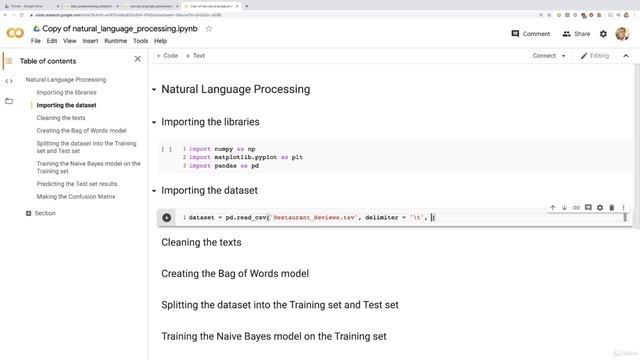Open the Help menu
The height and width of the screenshot is (360, 640).
[x=160, y=41]
